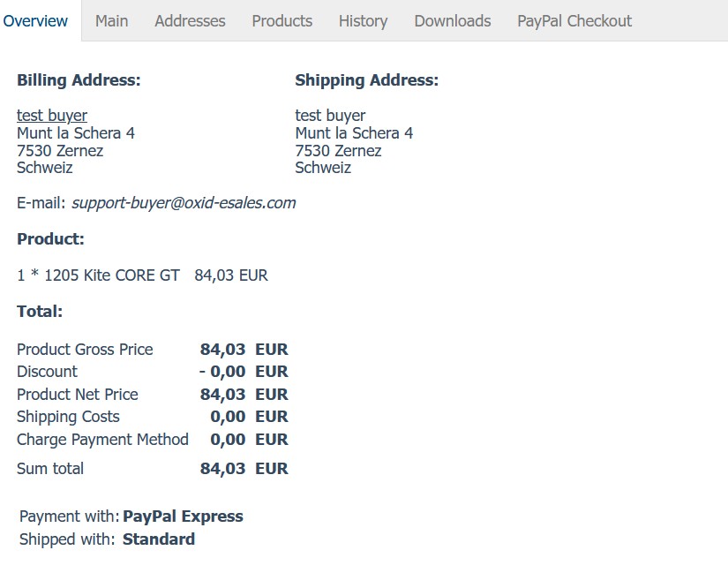The width and height of the screenshot is (728, 588).
Task: Click the Discount value - 0,00 EUR
Action: click(244, 372)
